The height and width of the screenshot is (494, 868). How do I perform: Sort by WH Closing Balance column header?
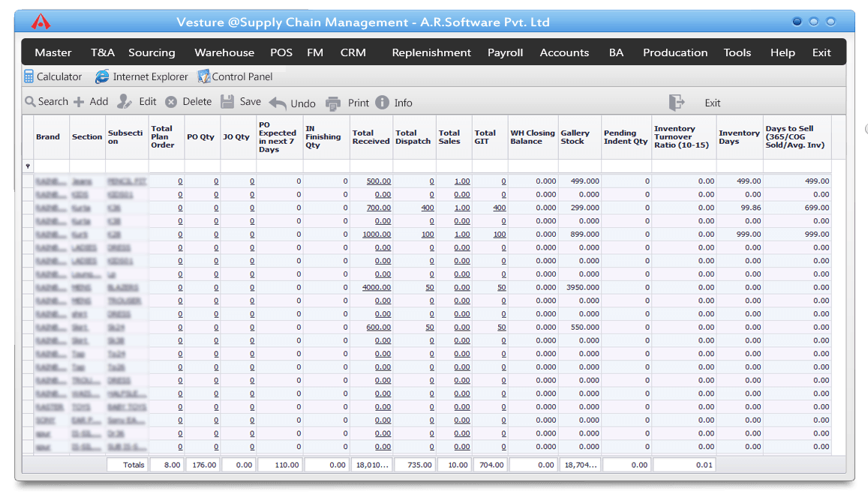click(533, 137)
